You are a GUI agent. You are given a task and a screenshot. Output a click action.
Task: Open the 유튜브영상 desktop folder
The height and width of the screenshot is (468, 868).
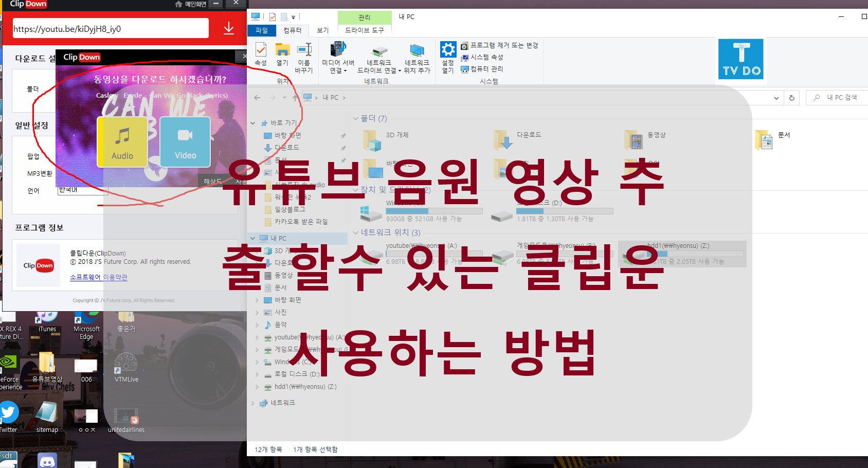(47, 368)
